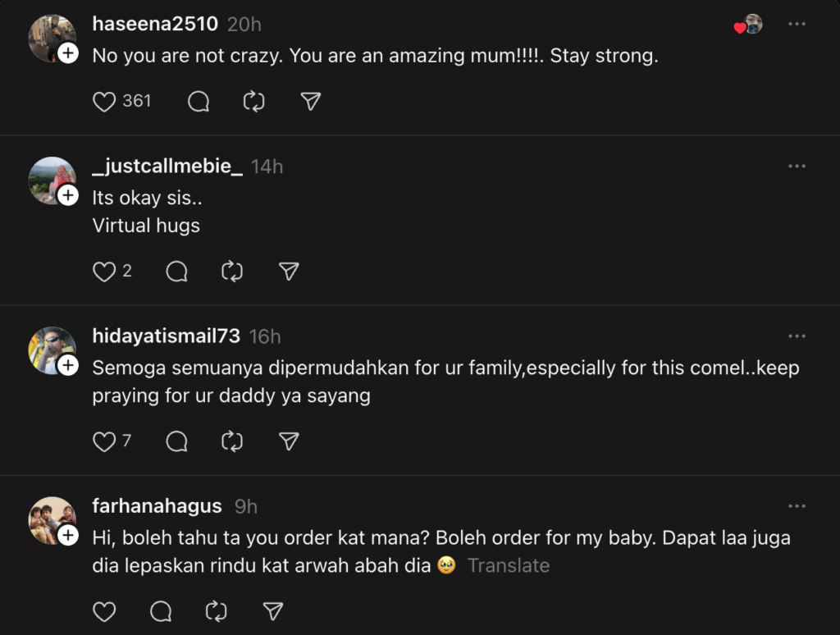
Task: Open _justcallmebie_'s profile picture
Action: pos(51,178)
